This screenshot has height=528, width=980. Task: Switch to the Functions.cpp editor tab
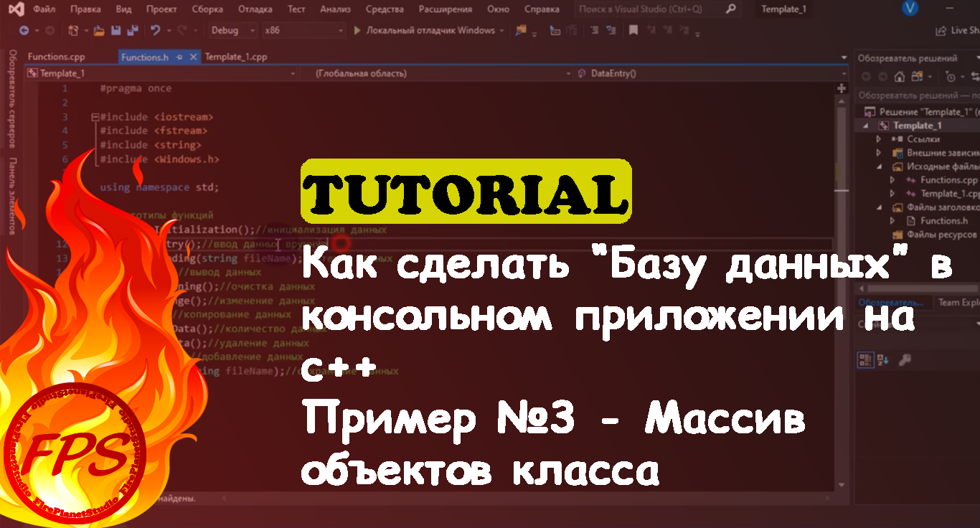pyautogui.click(x=57, y=57)
